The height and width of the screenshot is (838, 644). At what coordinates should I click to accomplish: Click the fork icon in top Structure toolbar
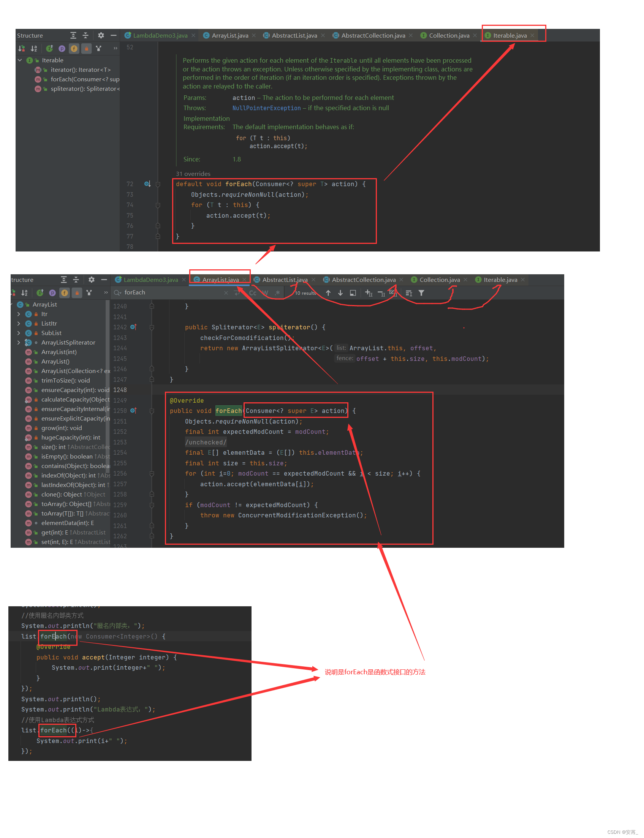98,48
